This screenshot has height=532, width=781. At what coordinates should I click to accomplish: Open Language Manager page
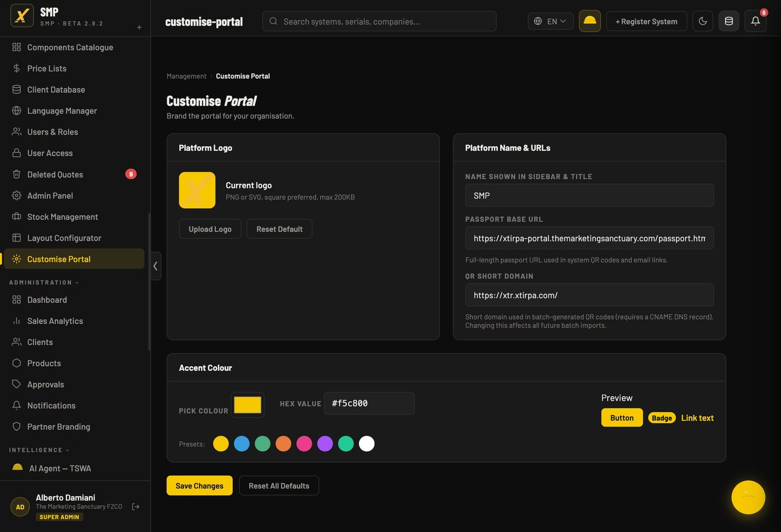point(74,111)
